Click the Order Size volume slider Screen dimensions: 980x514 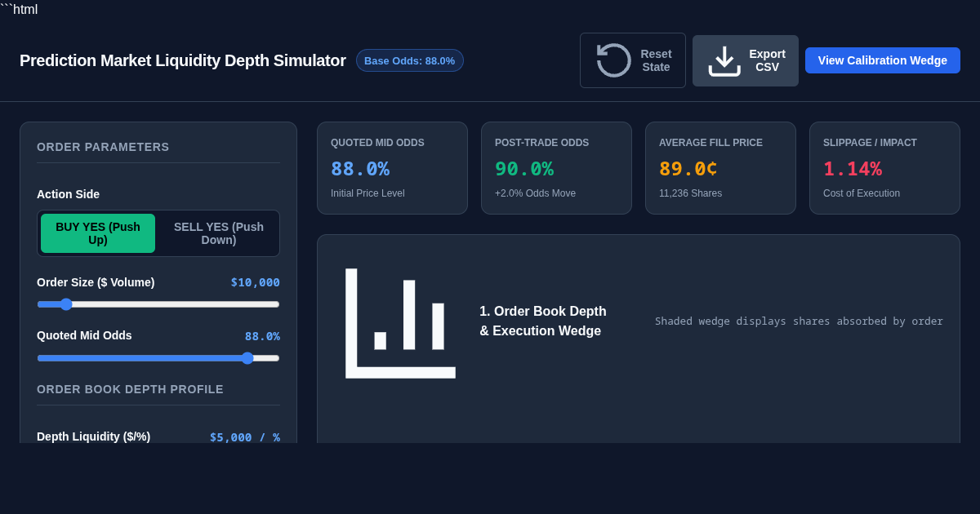158,304
